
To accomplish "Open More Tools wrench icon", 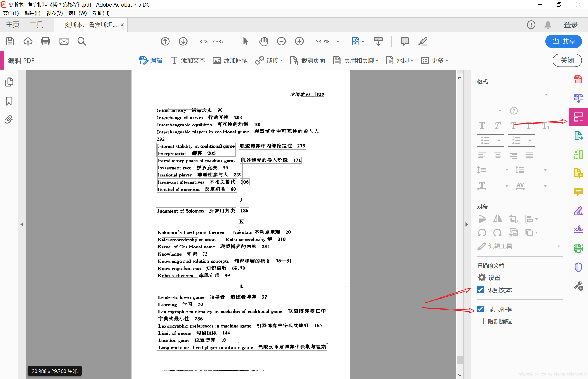I will [578, 286].
